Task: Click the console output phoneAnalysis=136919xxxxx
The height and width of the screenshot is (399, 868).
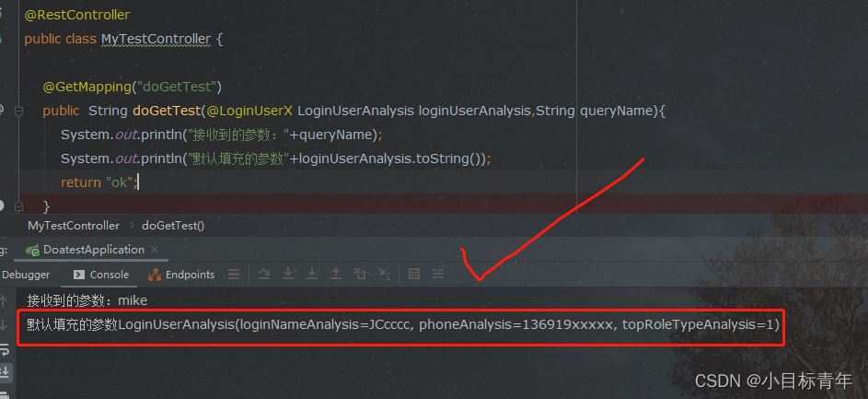Action: (x=518, y=324)
